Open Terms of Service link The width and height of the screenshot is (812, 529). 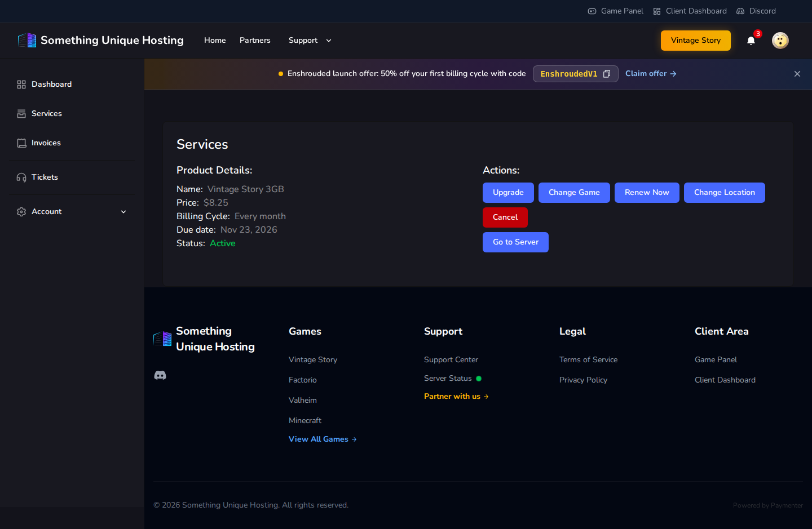[x=588, y=360]
